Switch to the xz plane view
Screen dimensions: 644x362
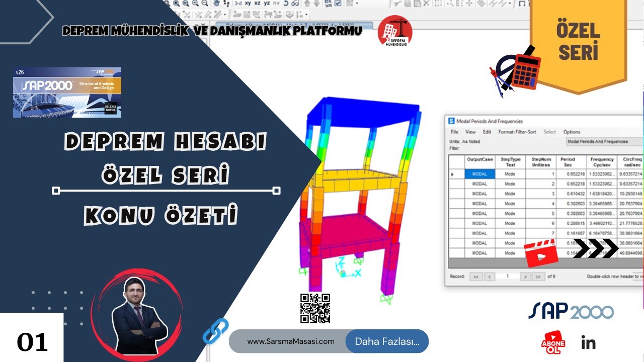[x=257, y=3]
